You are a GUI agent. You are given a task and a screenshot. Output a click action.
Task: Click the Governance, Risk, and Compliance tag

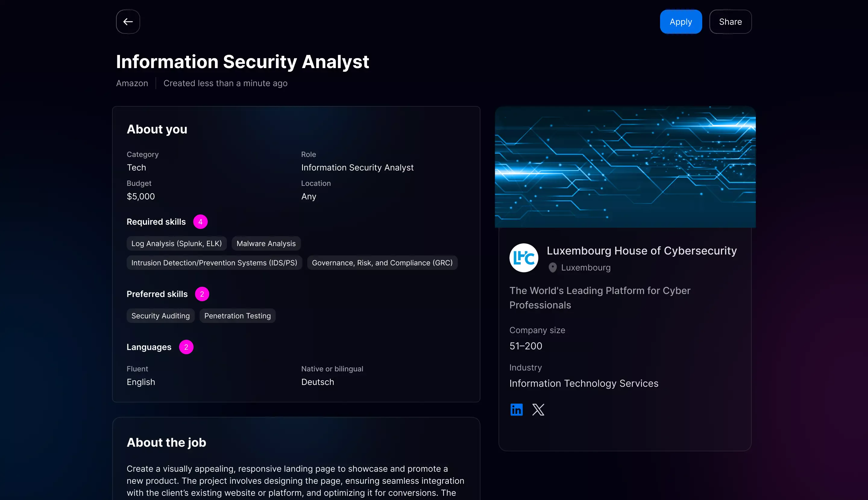click(x=382, y=263)
